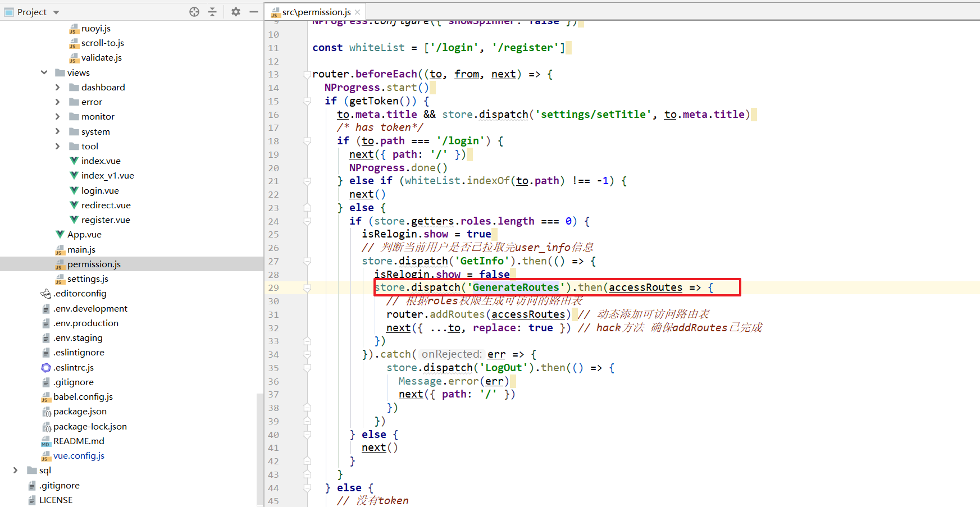The width and height of the screenshot is (980, 507).
Task: Click gutter line number 29
Action: (x=273, y=287)
